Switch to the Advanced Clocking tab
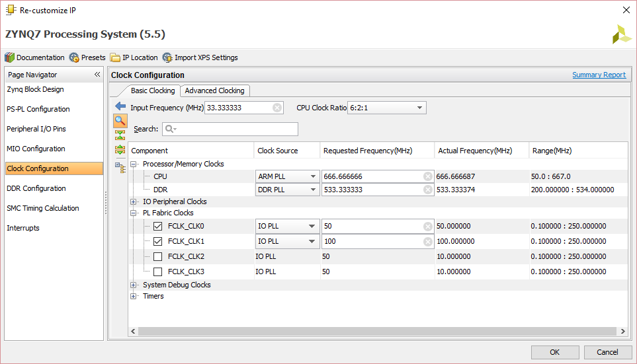 (x=214, y=91)
